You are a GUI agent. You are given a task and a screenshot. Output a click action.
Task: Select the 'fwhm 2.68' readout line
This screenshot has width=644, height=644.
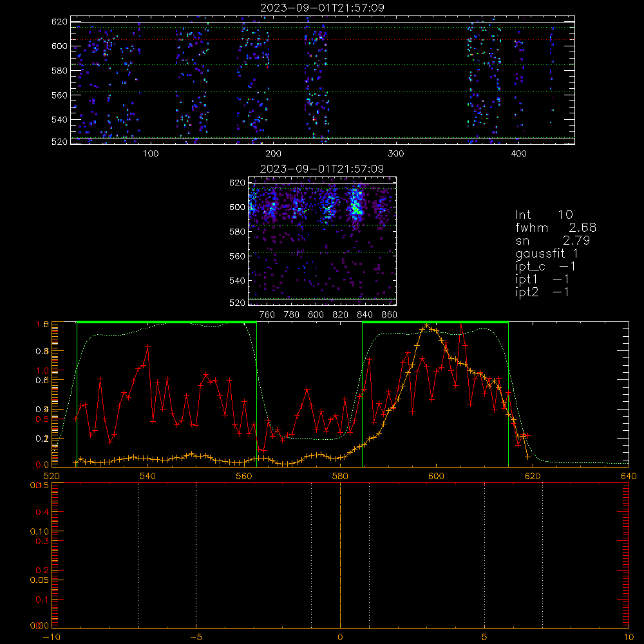click(556, 227)
